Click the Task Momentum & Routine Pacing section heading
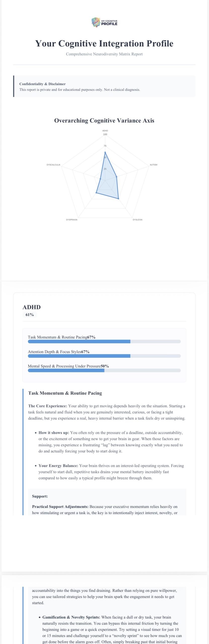This screenshot has width=209, height=644. (65, 393)
